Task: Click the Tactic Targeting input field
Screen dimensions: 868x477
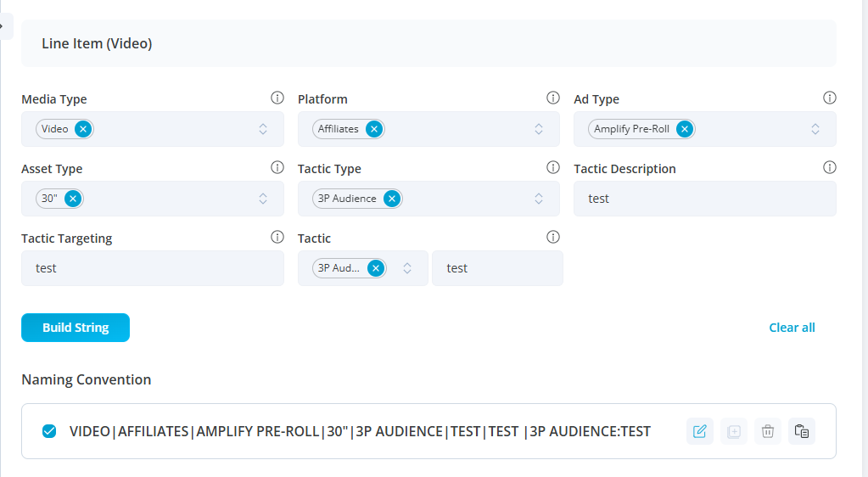Action: coord(153,268)
